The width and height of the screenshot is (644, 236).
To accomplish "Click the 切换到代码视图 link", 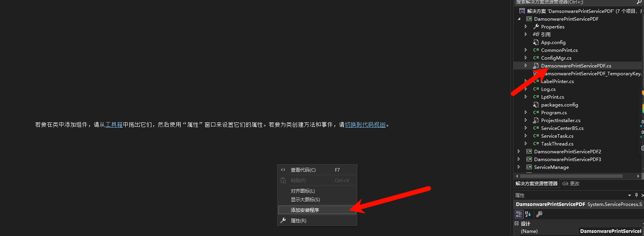I will 365,125.
